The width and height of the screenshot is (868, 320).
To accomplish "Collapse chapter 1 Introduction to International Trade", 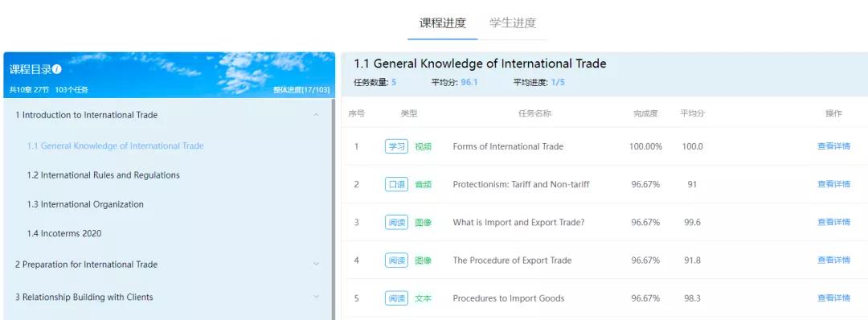I will [x=316, y=115].
